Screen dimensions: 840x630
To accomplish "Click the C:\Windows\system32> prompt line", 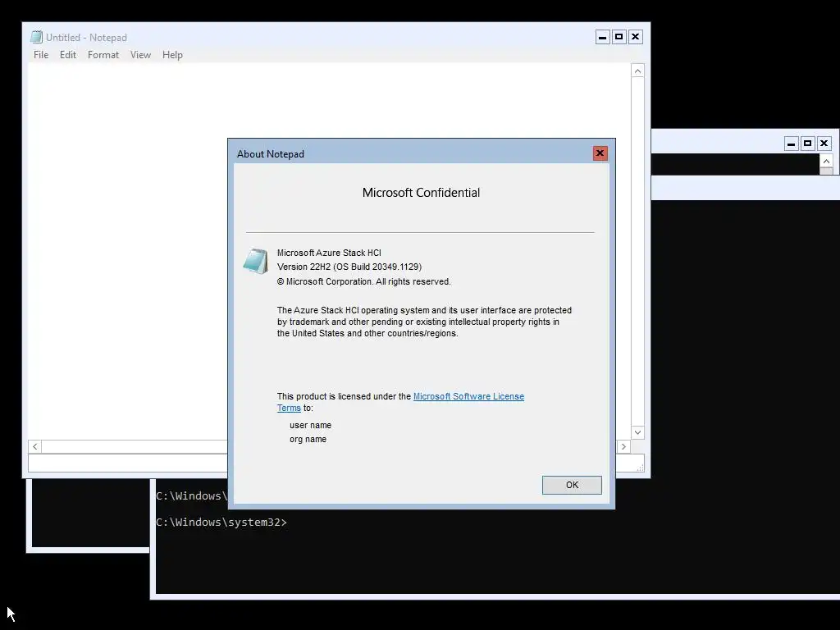I will coord(221,523).
